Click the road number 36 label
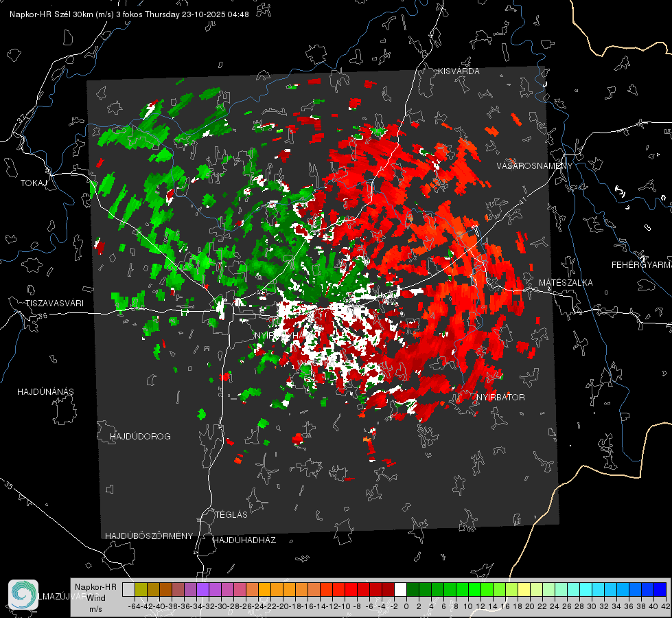Screen dimensions: 672x618 coord(43,316)
